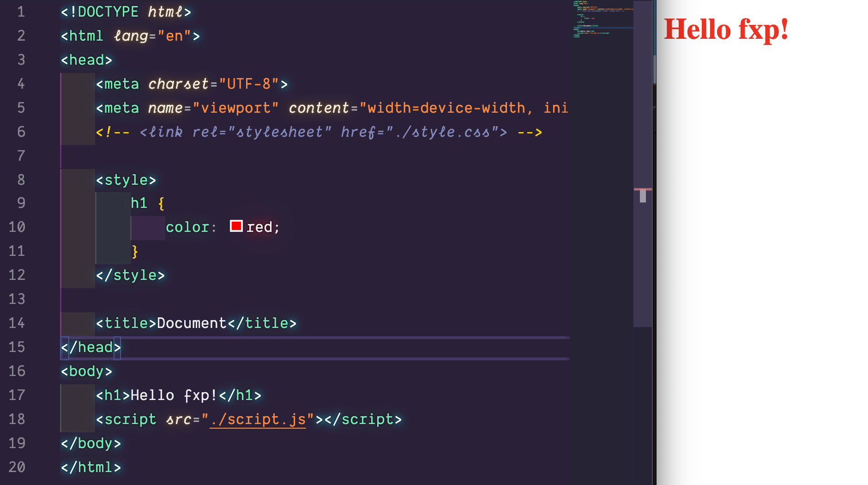Click the highlighted </head> line
868x485 pixels.
point(90,347)
